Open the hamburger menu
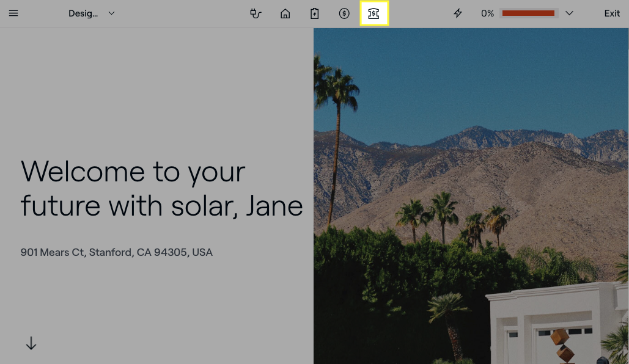The image size is (629, 364). pyautogui.click(x=13, y=13)
